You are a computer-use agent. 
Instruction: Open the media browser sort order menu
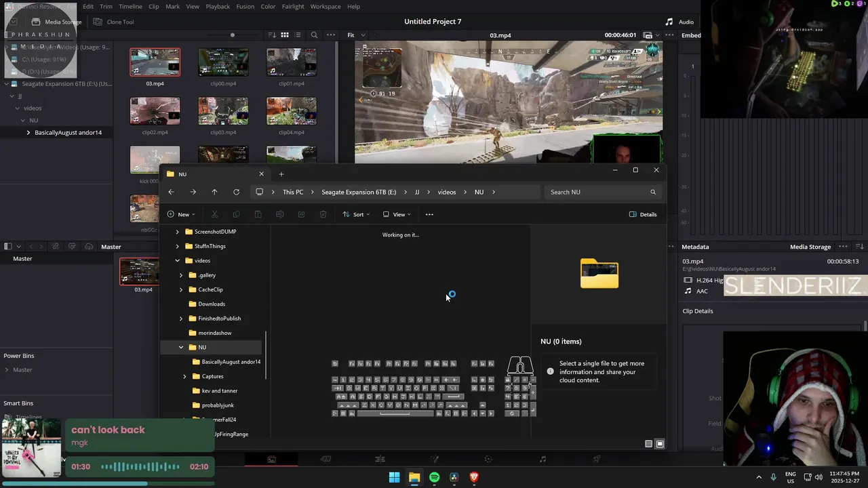coord(272,35)
